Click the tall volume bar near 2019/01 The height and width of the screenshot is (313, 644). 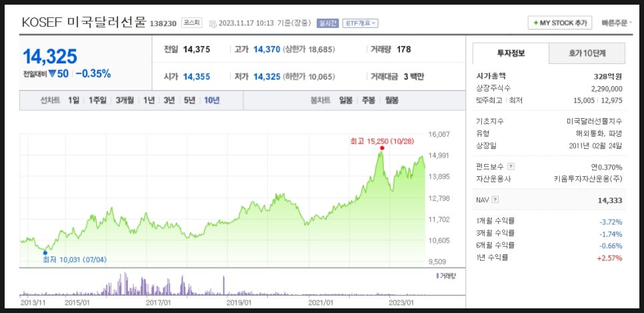224,285
